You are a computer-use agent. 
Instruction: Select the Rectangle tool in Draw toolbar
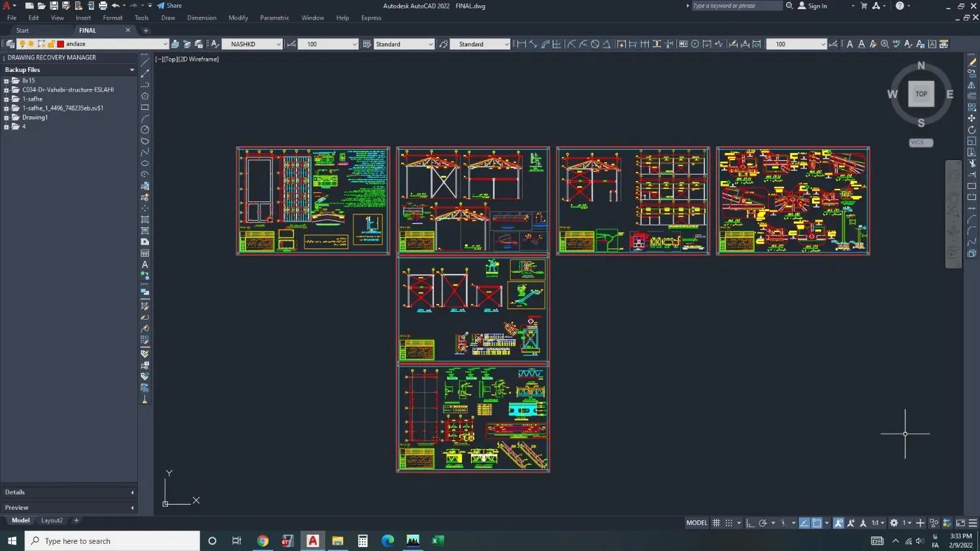click(145, 107)
